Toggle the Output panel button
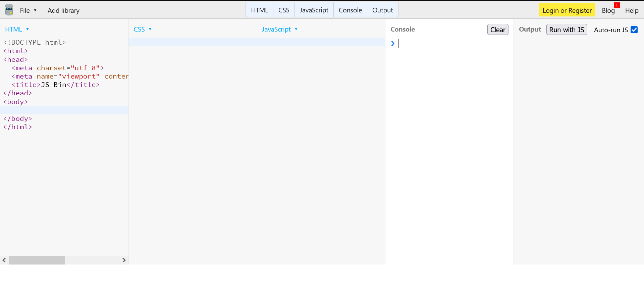Image resolution: width=644 pixels, height=286 pixels. 382,10
